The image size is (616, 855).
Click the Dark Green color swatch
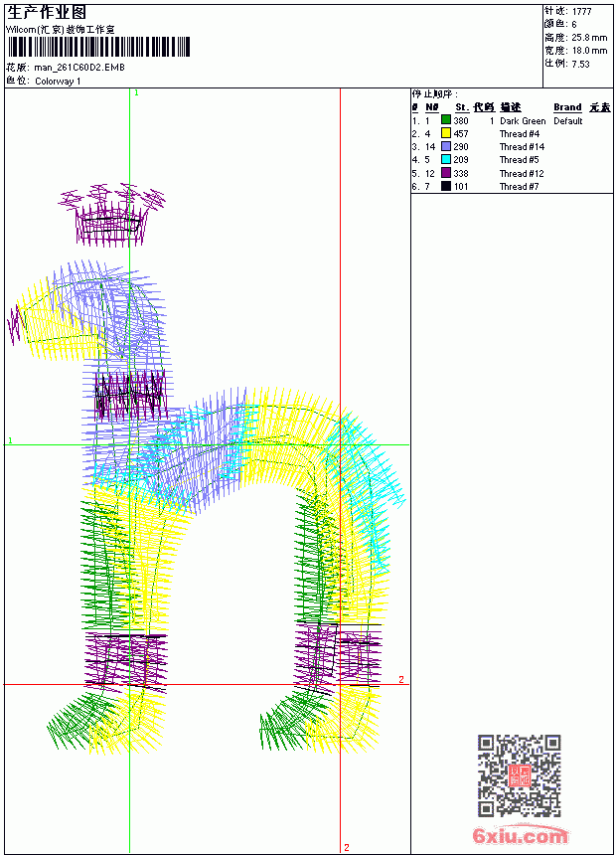pos(446,120)
